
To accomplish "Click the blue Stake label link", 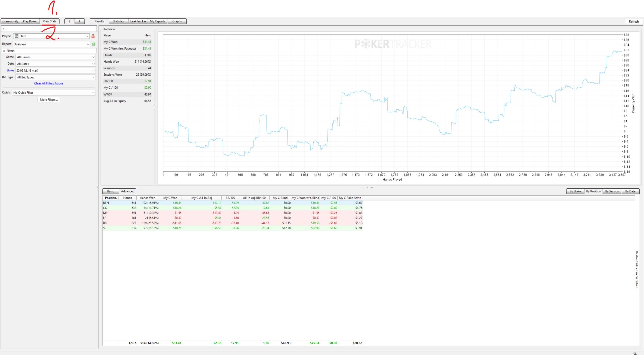I will point(10,70).
